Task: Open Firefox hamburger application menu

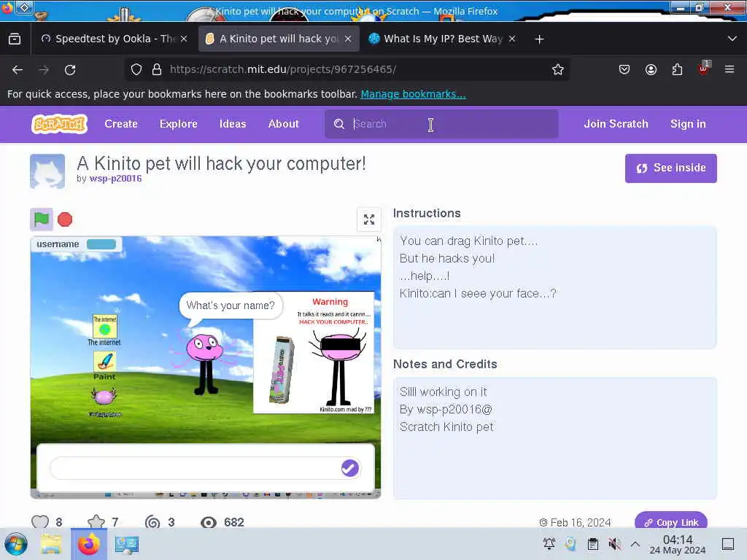Action: (x=729, y=69)
